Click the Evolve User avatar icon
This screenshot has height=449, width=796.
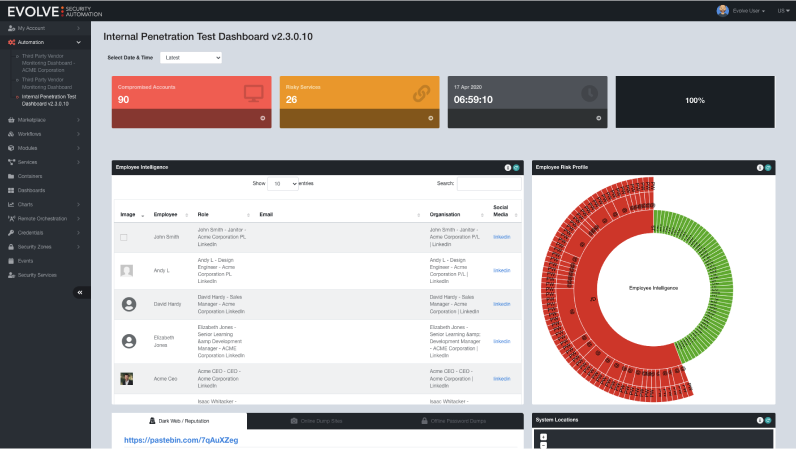click(723, 10)
